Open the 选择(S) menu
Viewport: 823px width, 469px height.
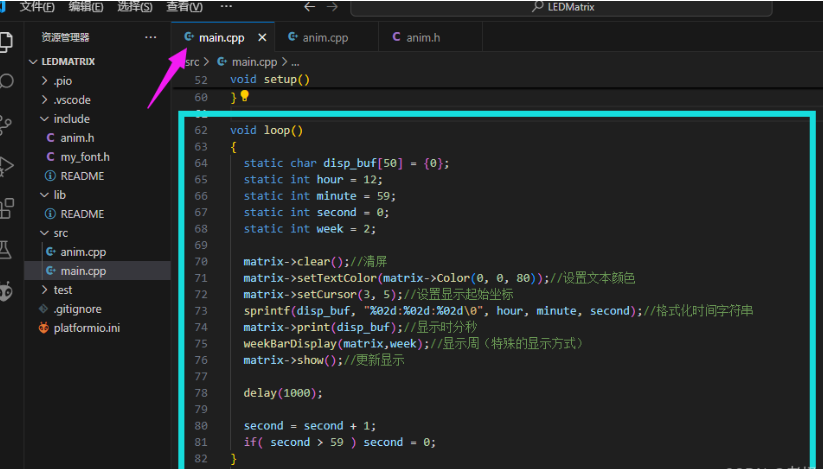pyautogui.click(x=135, y=7)
